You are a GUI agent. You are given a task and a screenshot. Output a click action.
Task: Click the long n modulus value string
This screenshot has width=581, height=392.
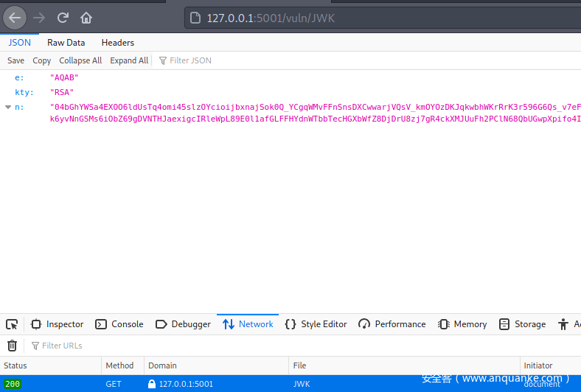tap(316, 113)
